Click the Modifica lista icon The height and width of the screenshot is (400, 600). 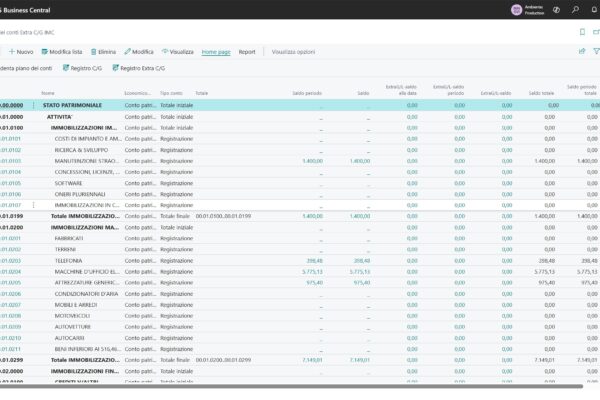click(43, 51)
